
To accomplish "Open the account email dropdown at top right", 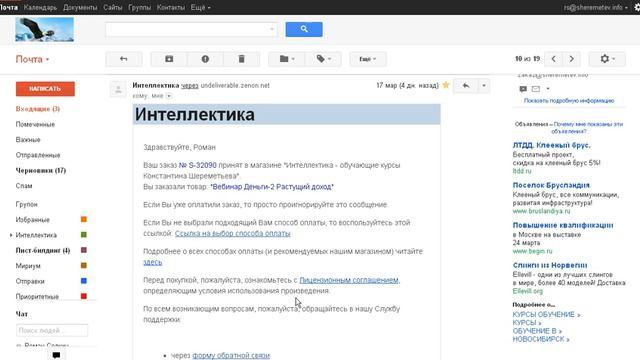I will (596, 7).
